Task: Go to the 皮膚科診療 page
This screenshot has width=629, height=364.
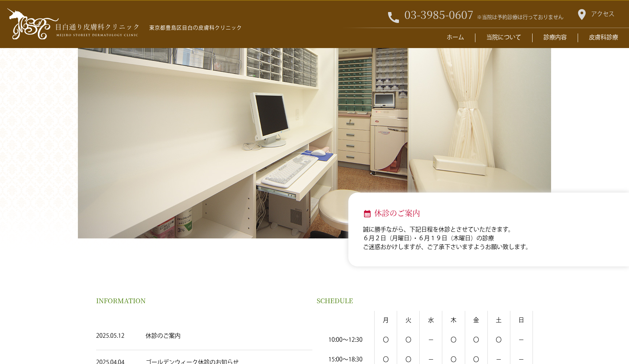Action: [603, 37]
